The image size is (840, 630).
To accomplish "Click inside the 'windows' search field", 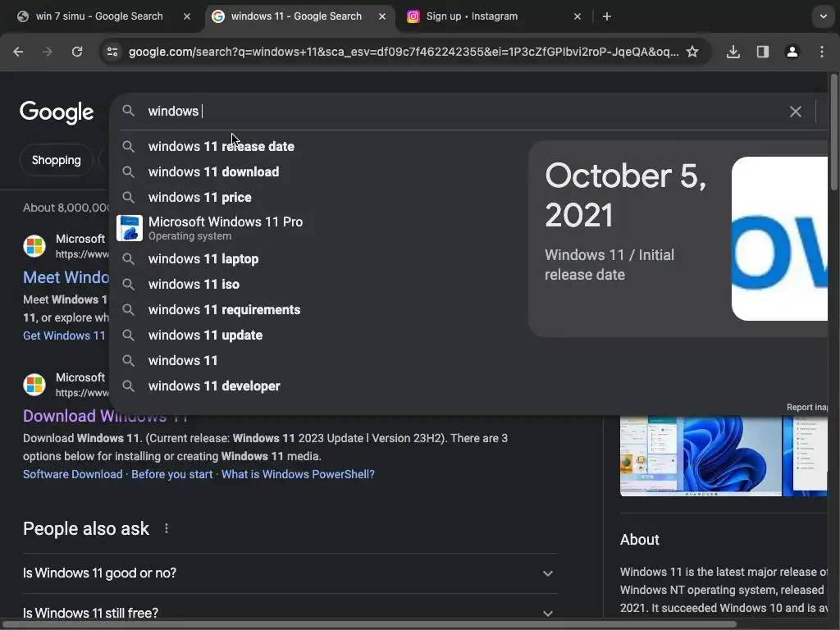I will [x=461, y=111].
